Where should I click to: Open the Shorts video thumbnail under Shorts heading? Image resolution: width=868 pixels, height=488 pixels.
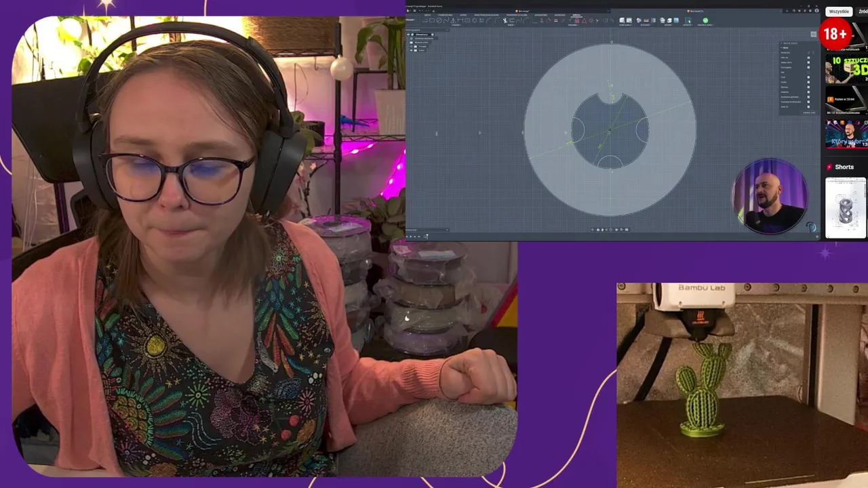coord(846,208)
